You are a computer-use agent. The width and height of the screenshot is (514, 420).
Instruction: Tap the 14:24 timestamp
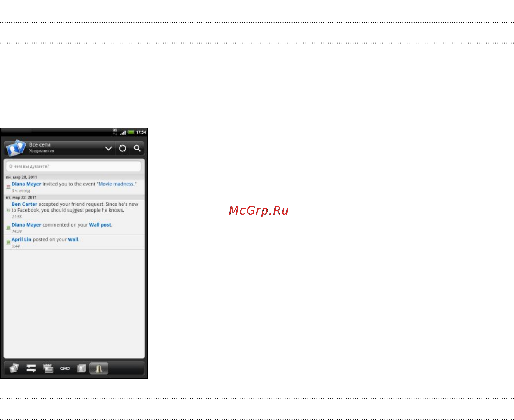pos(17,231)
